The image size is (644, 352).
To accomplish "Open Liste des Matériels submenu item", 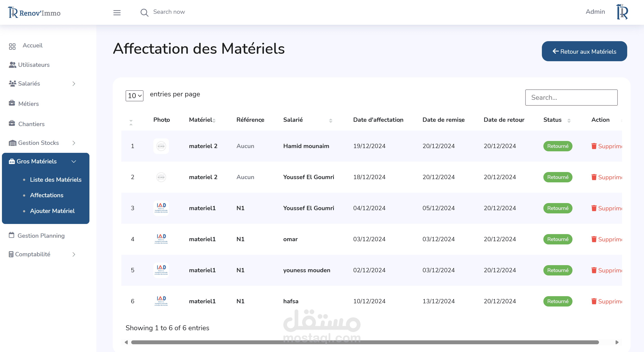I will 56,179.
